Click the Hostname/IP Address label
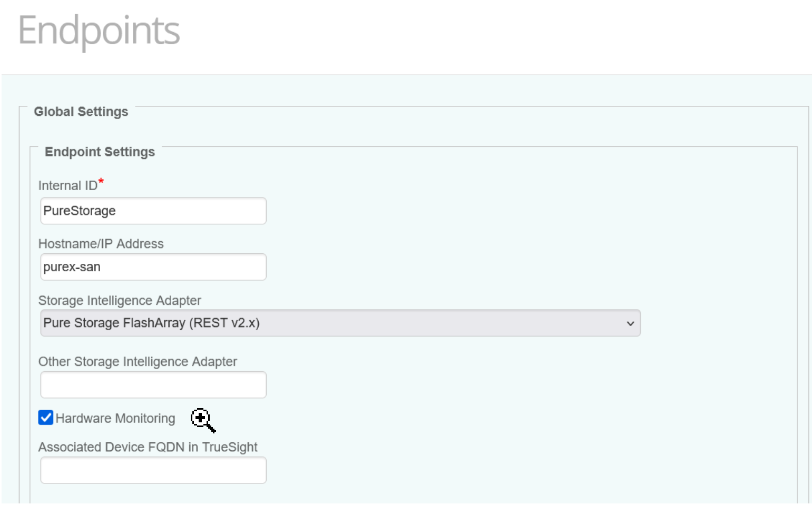 [101, 244]
